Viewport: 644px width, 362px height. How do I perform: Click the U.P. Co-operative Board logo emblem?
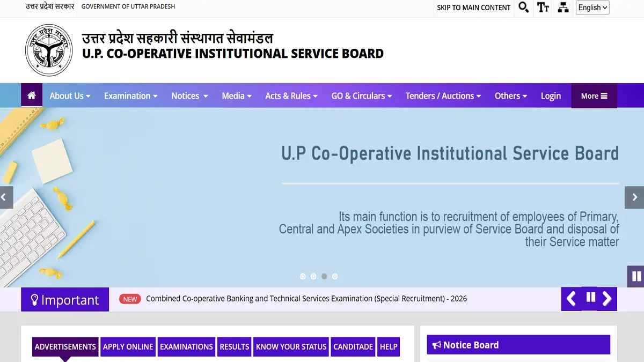click(49, 50)
